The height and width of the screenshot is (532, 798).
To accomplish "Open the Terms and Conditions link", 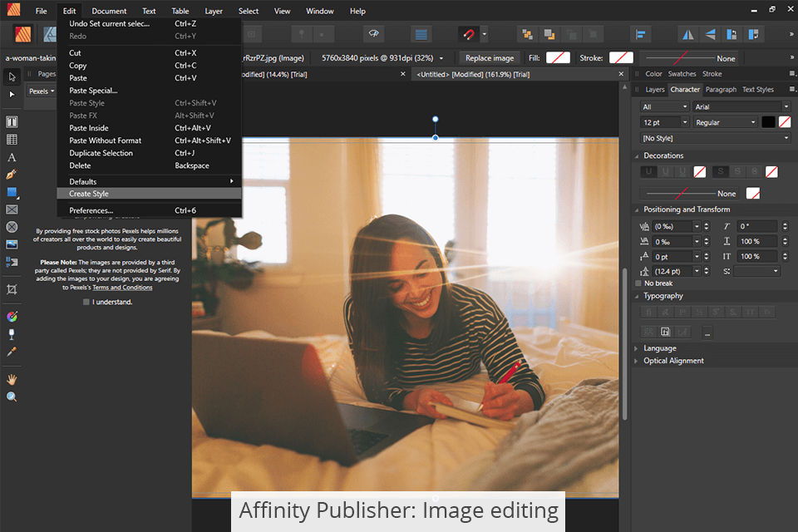I will 122,287.
